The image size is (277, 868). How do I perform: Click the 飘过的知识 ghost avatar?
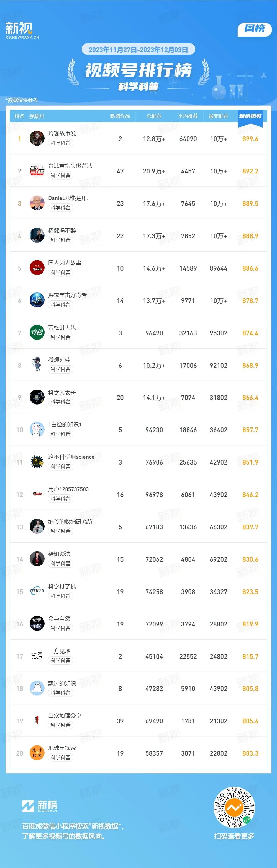point(37,688)
